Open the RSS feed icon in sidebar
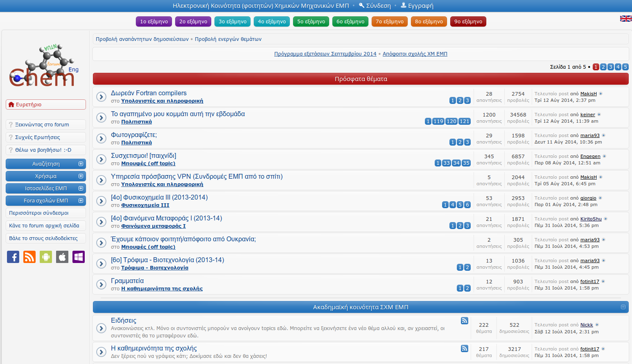 (29, 257)
